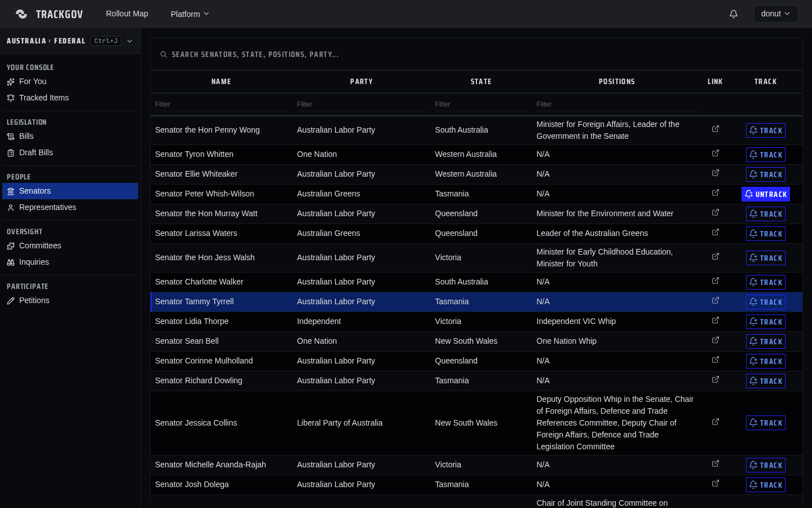Track Senator Charlotte Walker
This screenshot has width=812, height=508.
pos(766,282)
